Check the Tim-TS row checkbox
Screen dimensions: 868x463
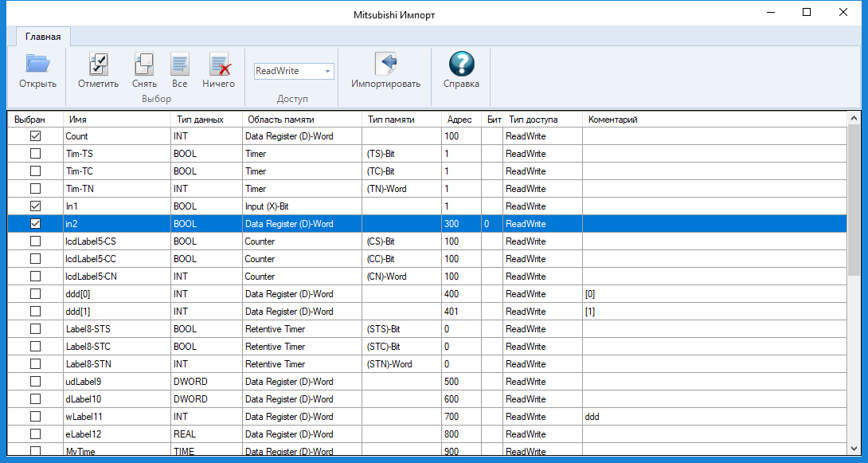coord(35,154)
